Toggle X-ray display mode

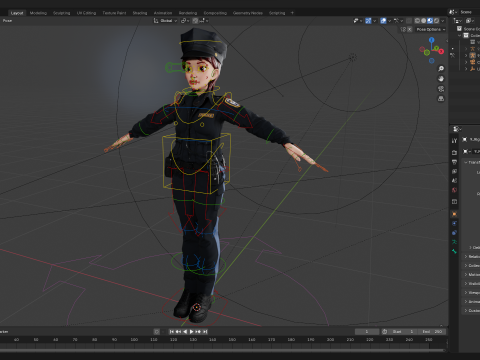[409, 21]
